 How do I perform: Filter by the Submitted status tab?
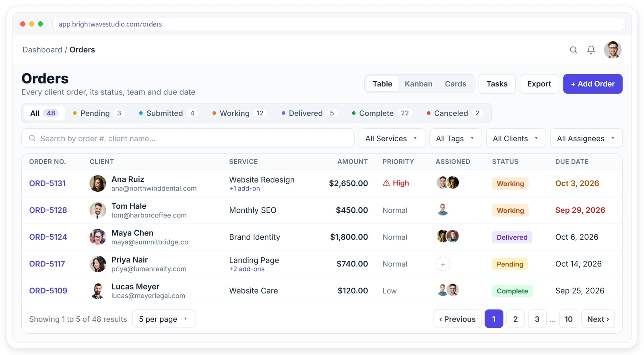[x=168, y=113]
